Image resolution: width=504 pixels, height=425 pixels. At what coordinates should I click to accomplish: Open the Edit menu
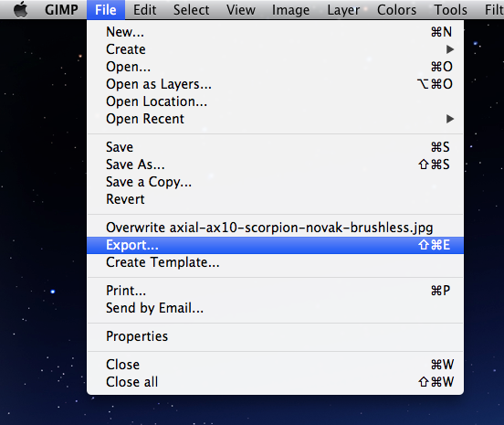(x=145, y=10)
